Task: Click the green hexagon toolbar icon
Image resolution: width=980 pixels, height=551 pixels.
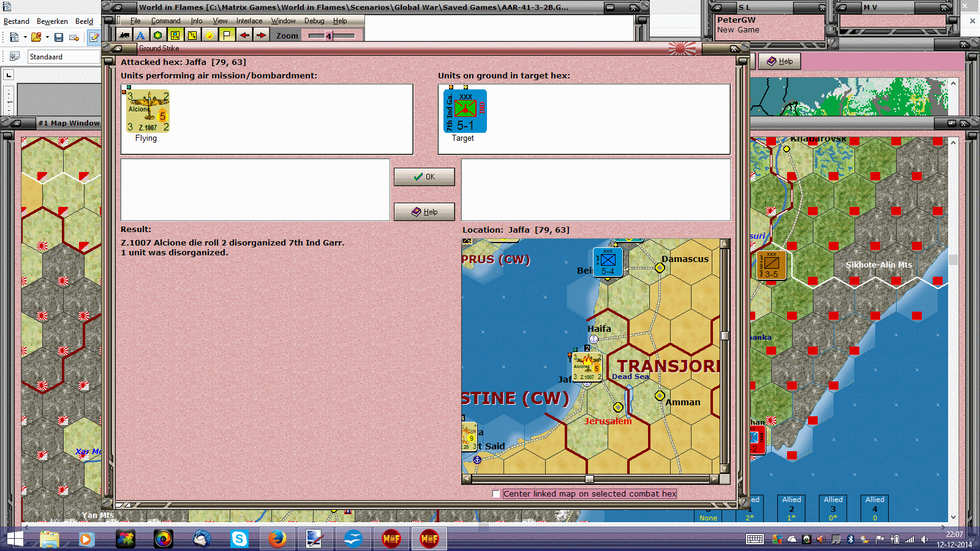Action: (158, 36)
